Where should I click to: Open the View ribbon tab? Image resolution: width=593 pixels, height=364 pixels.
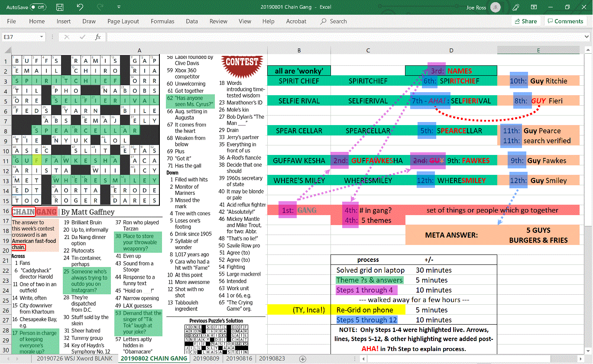[x=245, y=21]
